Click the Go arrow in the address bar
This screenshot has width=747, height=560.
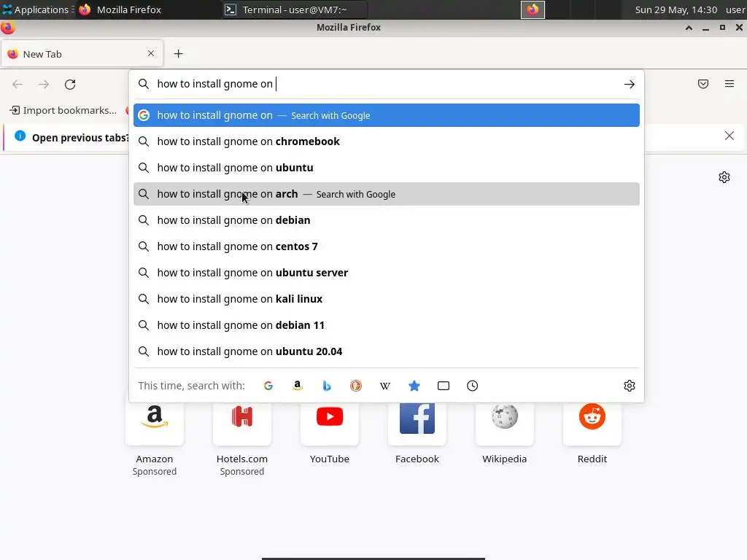point(630,85)
